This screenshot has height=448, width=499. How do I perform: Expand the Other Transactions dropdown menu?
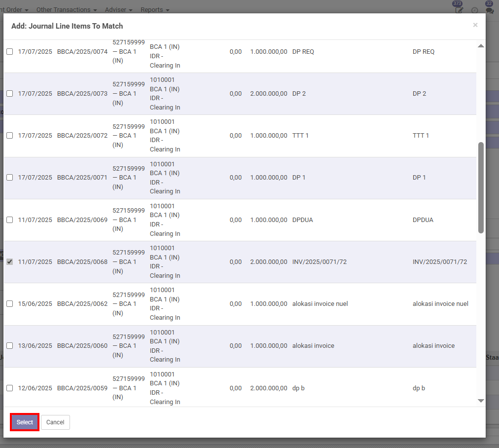(66, 10)
